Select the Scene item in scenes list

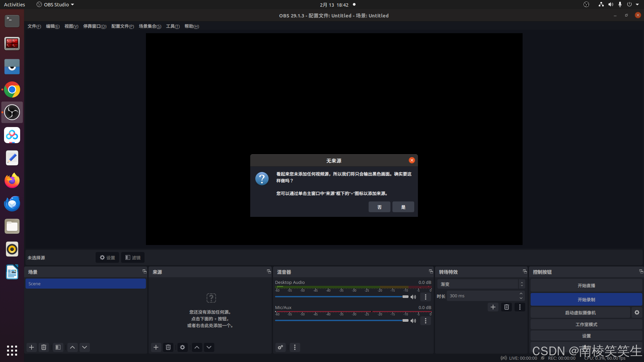pos(86,284)
